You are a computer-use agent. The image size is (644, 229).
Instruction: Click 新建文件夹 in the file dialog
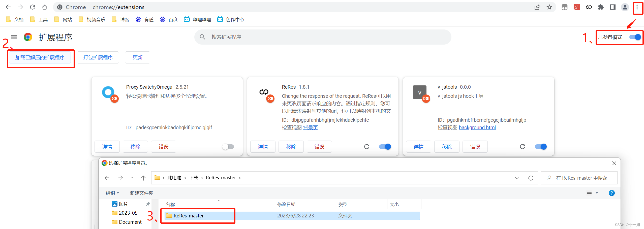point(141,193)
